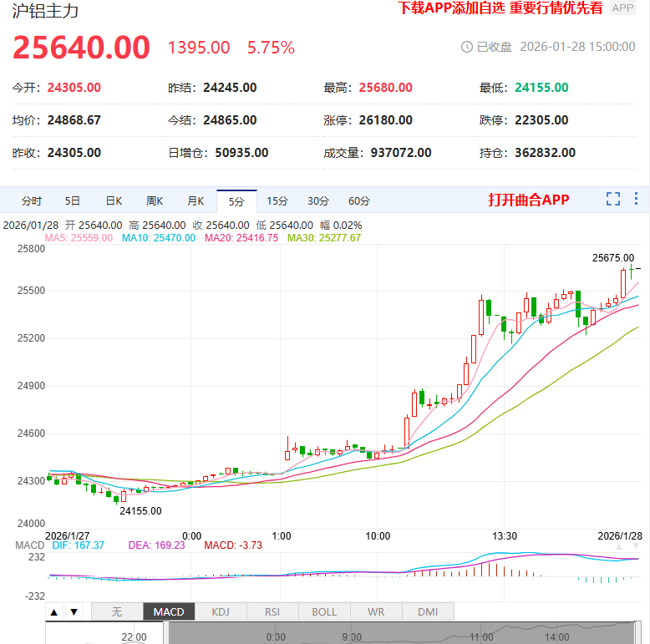Click the 沪铝主力 title

(45, 11)
